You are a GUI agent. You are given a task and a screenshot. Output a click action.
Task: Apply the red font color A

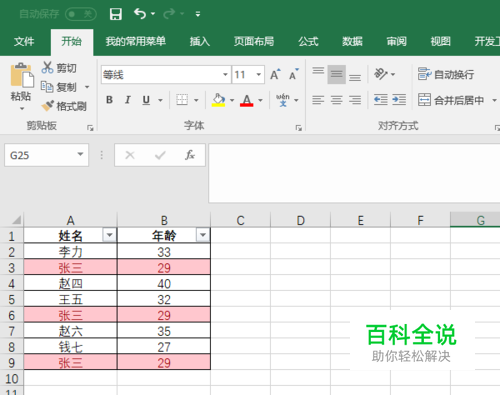[x=247, y=100]
